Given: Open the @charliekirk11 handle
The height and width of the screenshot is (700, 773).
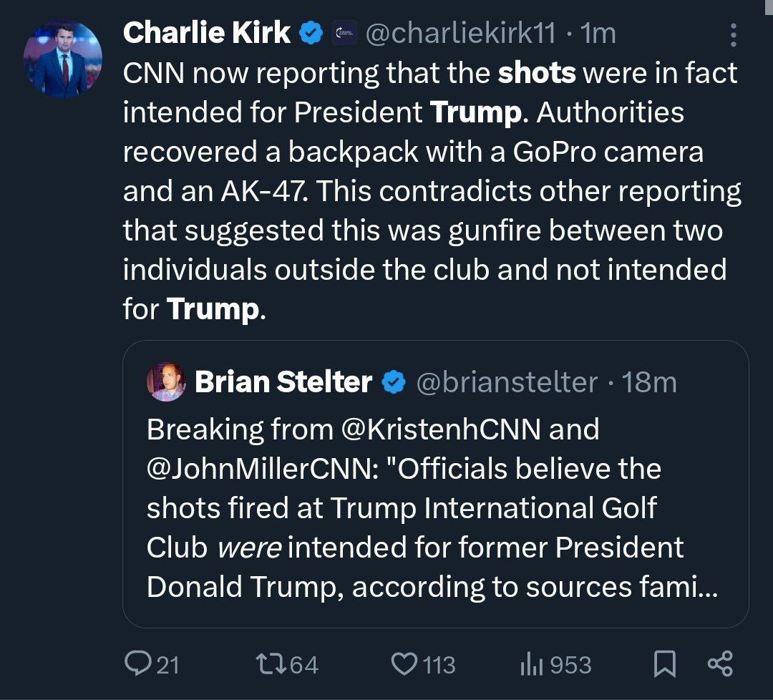Looking at the screenshot, I should pos(460,33).
